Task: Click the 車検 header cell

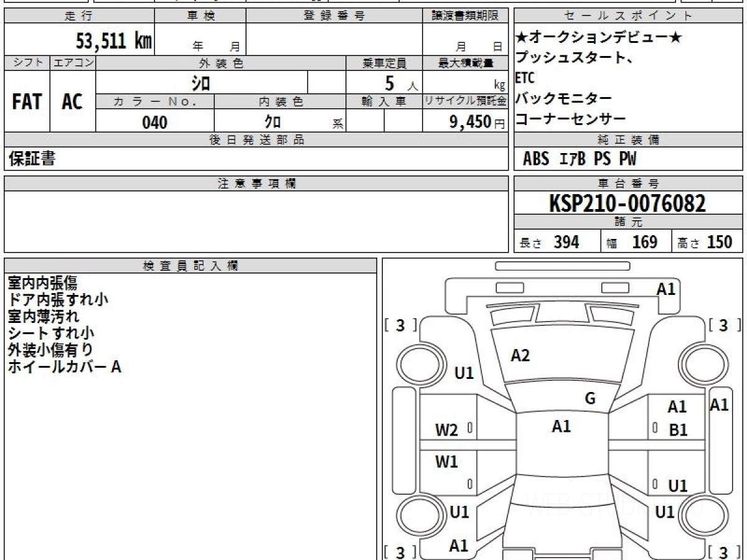Action: pyautogui.click(x=200, y=16)
